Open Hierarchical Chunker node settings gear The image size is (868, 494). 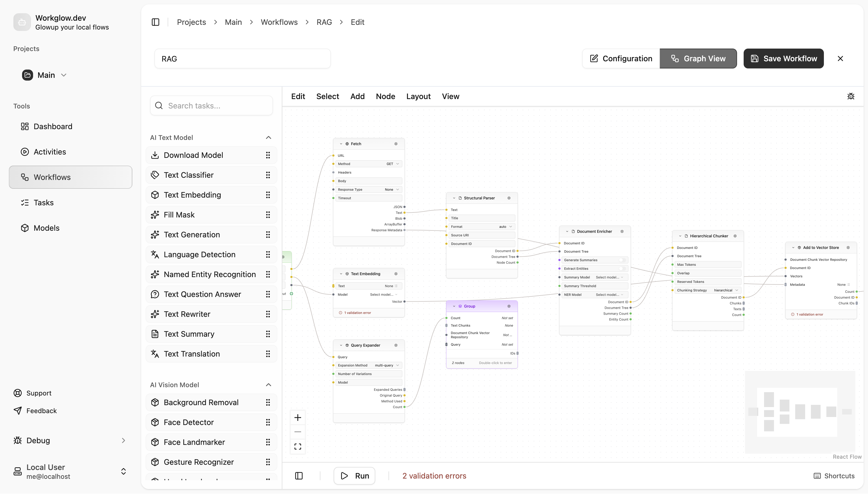point(735,236)
